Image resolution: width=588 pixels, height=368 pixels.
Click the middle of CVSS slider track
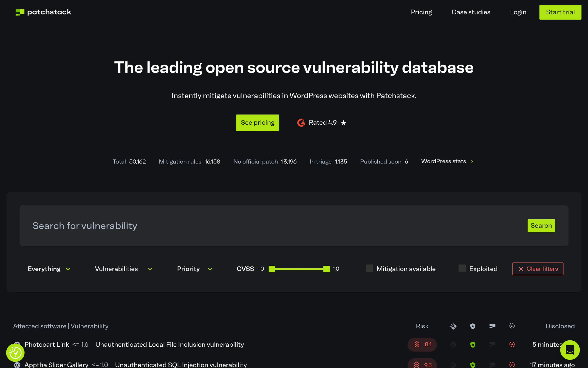(299, 269)
